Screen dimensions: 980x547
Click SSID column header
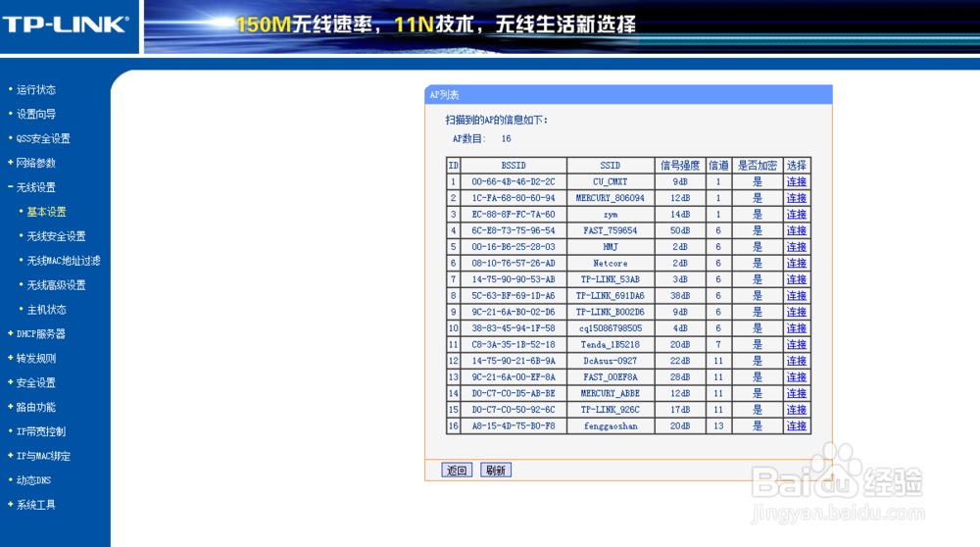pos(610,165)
